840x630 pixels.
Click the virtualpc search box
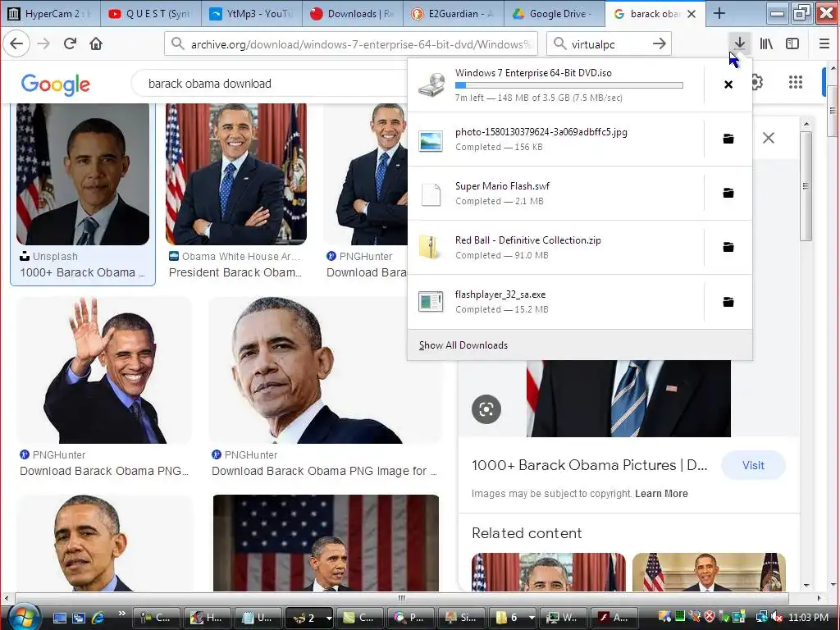(x=609, y=43)
